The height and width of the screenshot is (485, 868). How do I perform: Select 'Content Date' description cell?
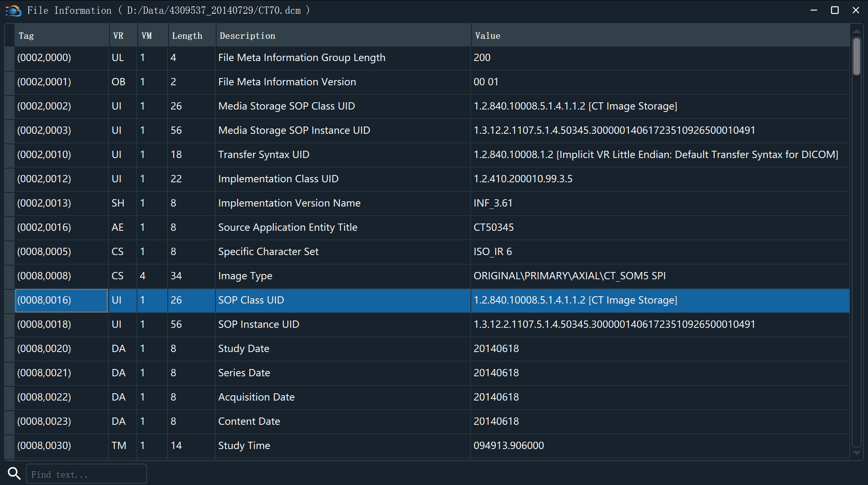click(343, 422)
